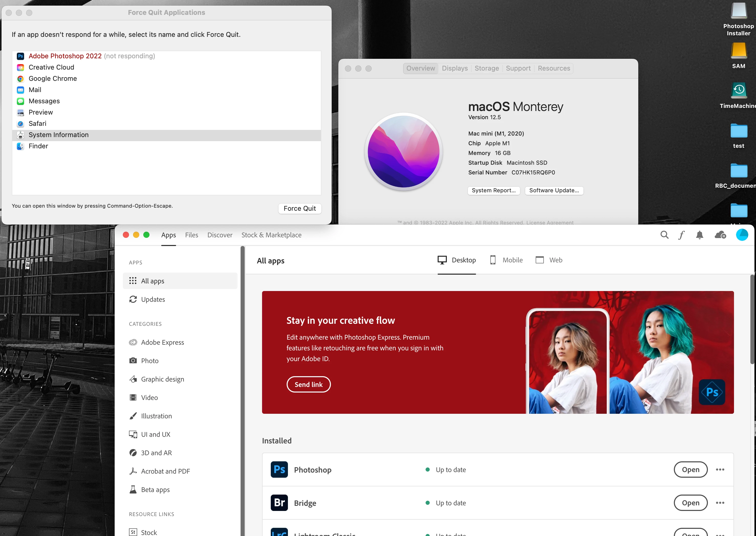This screenshot has height=536, width=756.
Task: Click the Force Quit button
Action: (x=300, y=209)
